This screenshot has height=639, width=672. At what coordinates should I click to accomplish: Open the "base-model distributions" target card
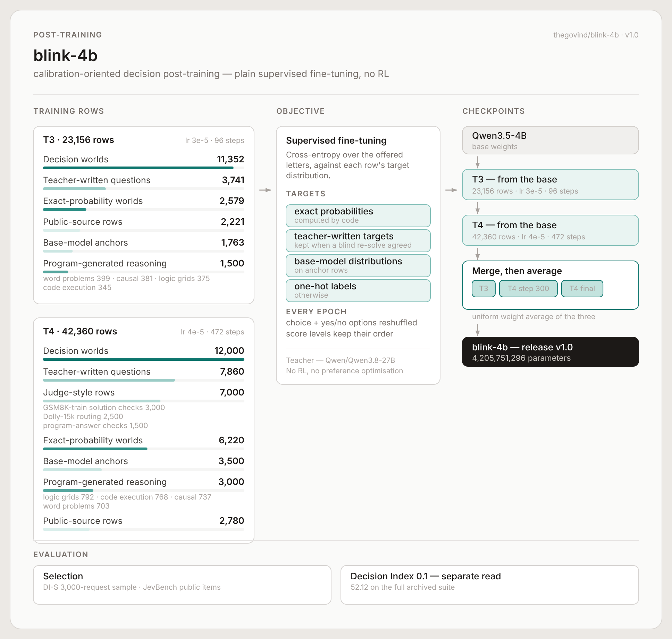(358, 266)
